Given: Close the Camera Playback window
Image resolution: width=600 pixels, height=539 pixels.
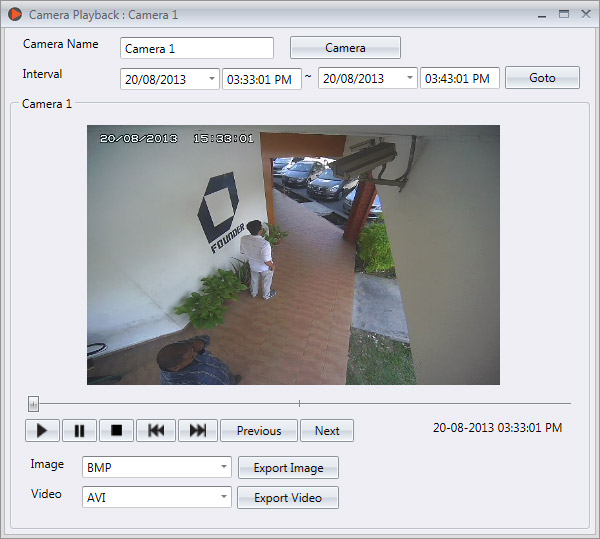Looking at the screenshot, I should pos(585,14).
